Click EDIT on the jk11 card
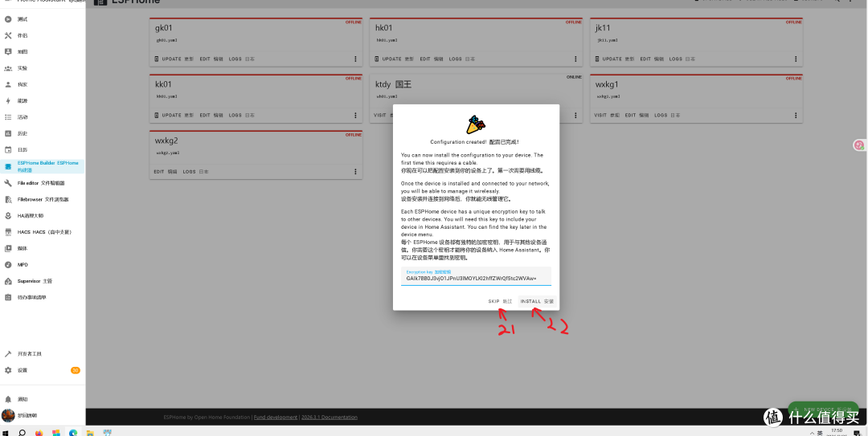The image size is (868, 436). (x=652, y=59)
